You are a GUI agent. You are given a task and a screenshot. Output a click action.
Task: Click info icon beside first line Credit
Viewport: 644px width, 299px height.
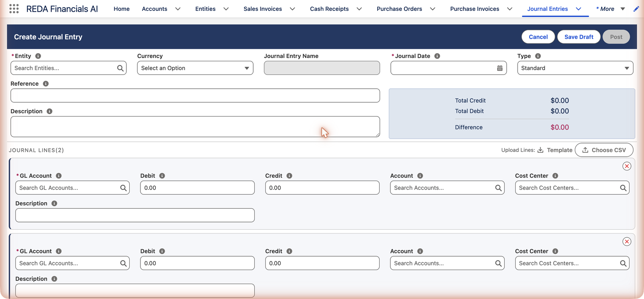289,176
